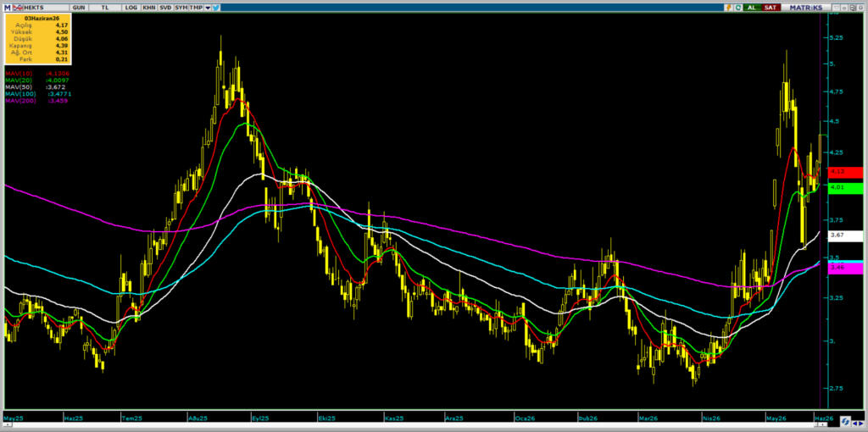The image size is (868, 432).
Task: Open the GUN period selector
Action: click(79, 8)
